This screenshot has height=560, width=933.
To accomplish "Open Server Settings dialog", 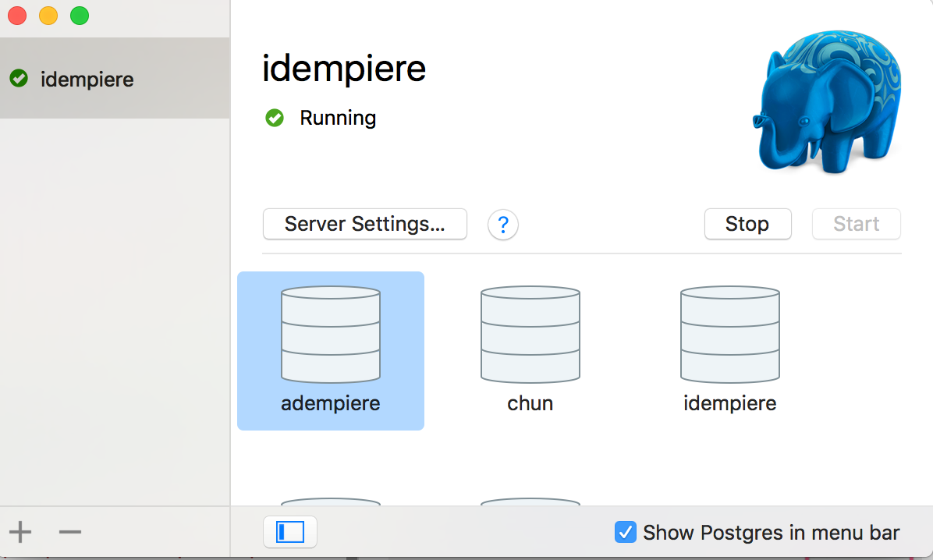I will click(365, 224).
